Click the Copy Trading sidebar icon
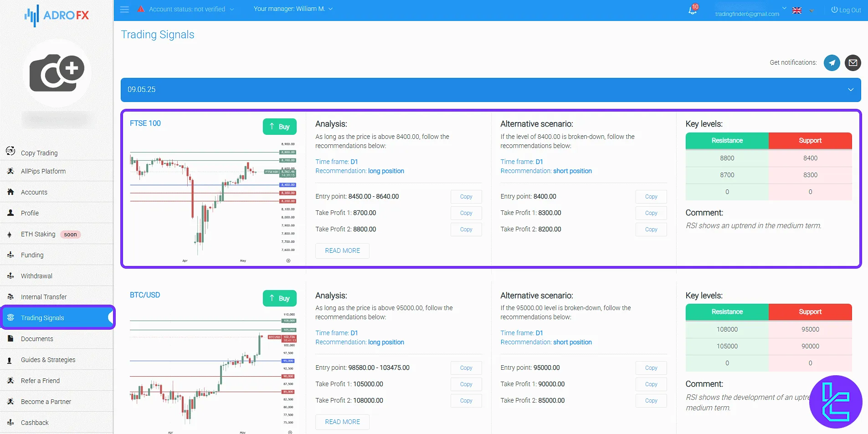868x434 pixels. 10,151
